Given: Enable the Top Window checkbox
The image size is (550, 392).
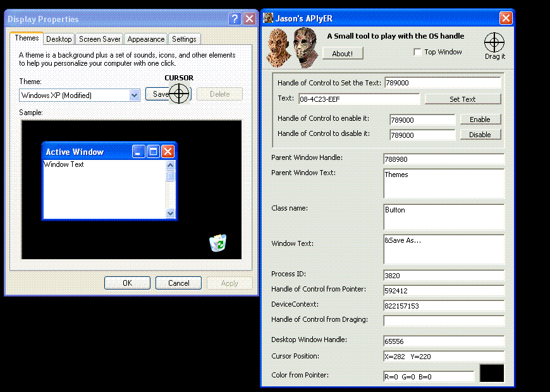Looking at the screenshot, I should tap(417, 52).
